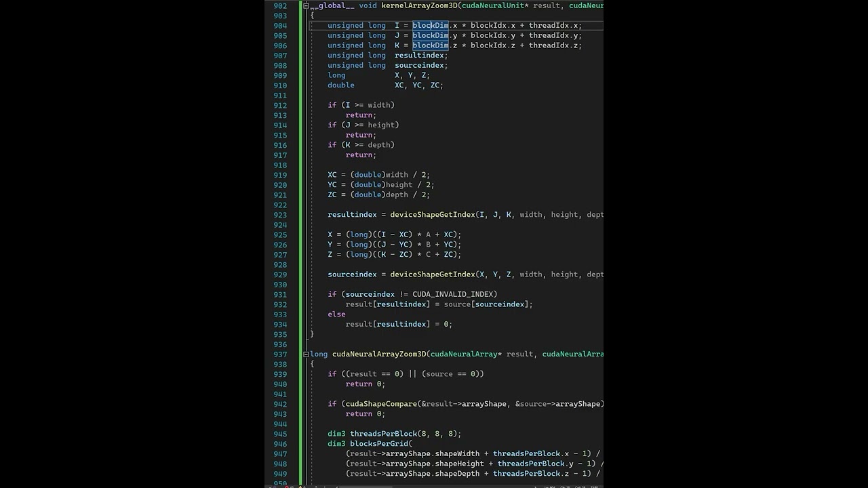Viewport: 868px width, 488px height.
Task: Click the double keyword on line 910
Action: tap(341, 85)
